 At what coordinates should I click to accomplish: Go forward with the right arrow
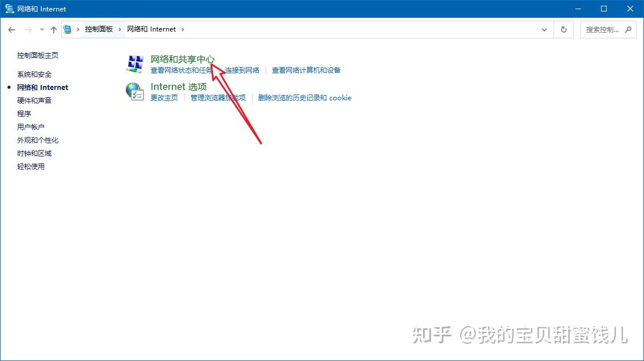point(29,30)
